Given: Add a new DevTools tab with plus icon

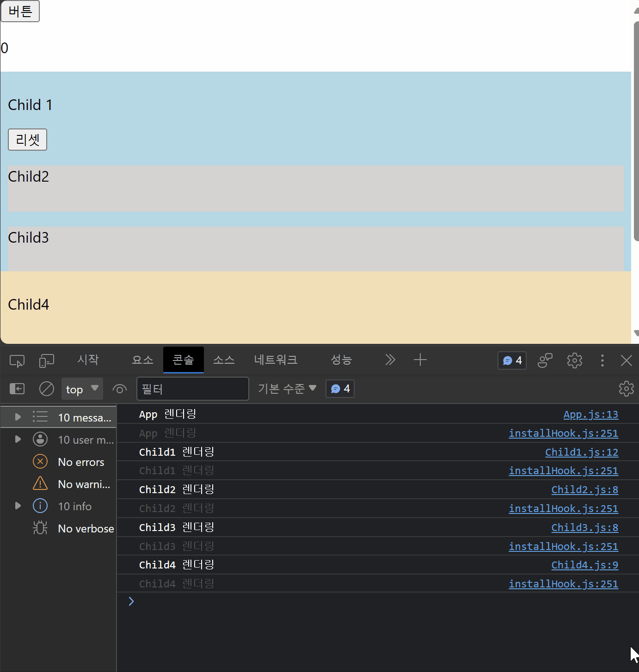Looking at the screenshot, I should click(420, 360).
